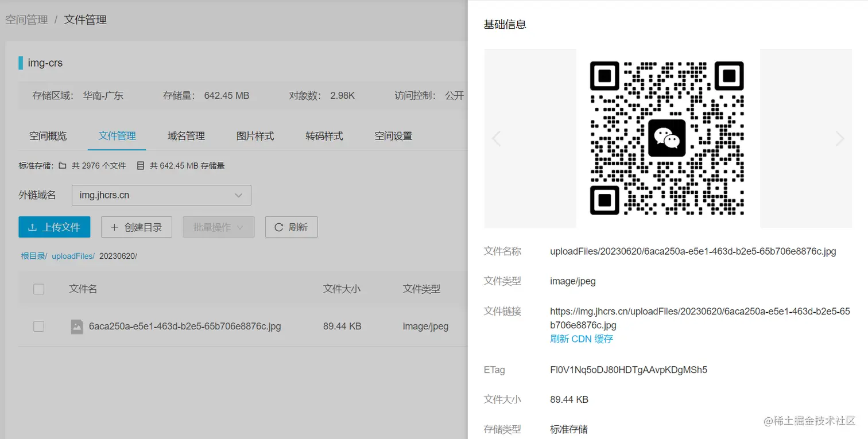868x439 pixels.
Task: Open the img.jhcrs.cn domain dropdown
Action: [x=161, y=195]
